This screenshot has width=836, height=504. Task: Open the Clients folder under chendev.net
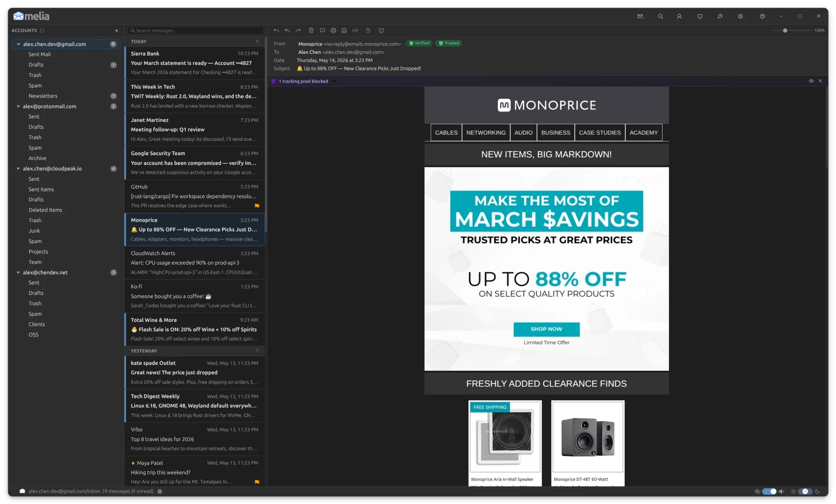(x=37, y=324)
